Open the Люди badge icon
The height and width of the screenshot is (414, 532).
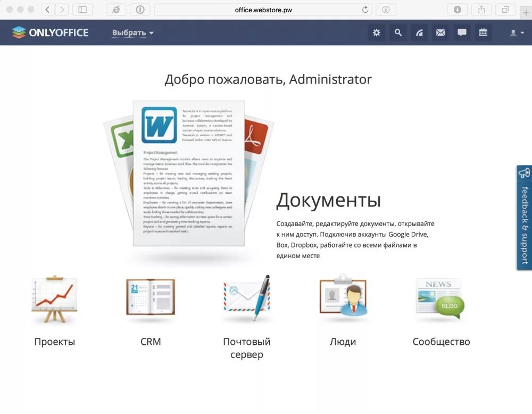[343, 295]
